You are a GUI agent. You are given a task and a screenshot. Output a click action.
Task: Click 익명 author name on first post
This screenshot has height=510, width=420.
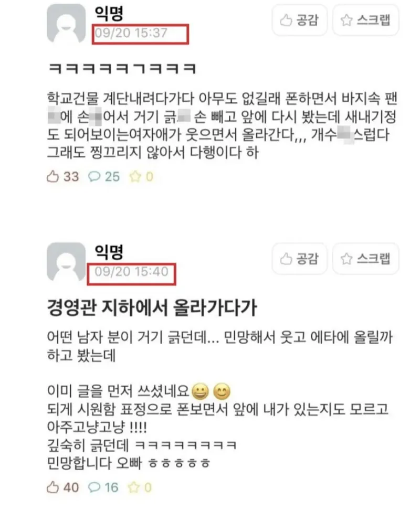tap(109, 13)
